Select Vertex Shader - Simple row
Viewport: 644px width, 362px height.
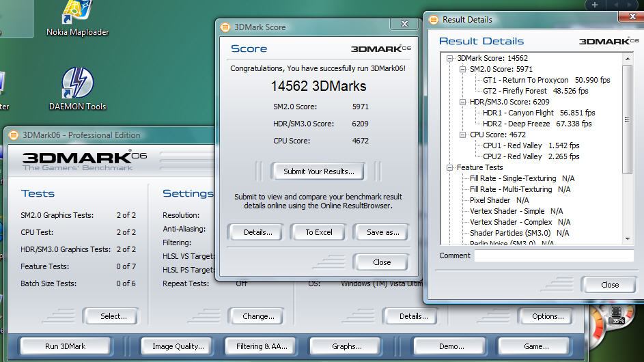tap(516, 211)
